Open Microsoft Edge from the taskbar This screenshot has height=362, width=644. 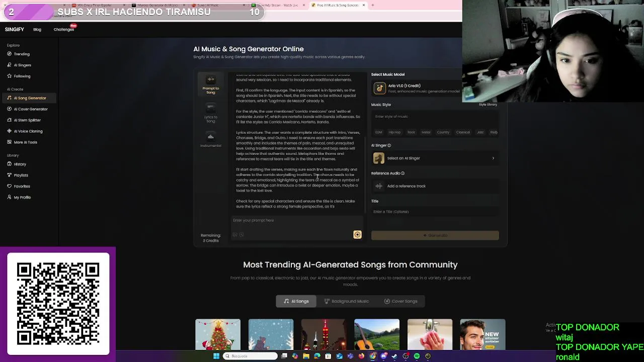pos(317,356)
